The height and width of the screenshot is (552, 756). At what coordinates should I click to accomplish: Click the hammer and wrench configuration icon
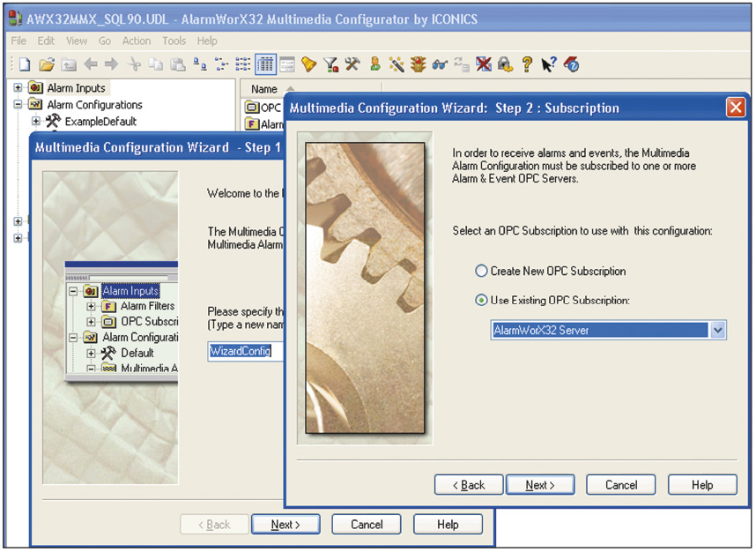[x=352, y=64]
